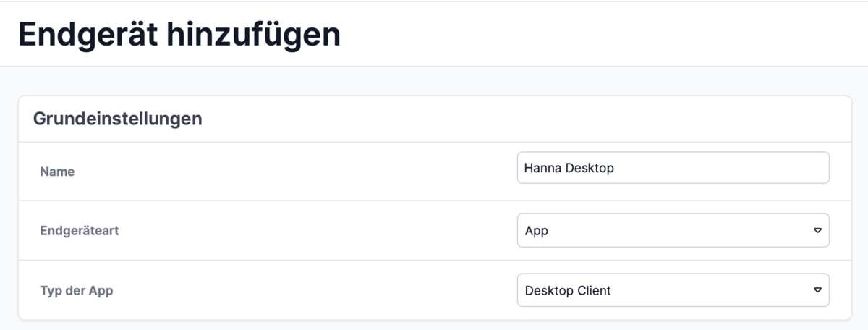Open the Endgeräteart dropdown
The height and width of the screenshot is (330, 868).
tap(673, 231)
